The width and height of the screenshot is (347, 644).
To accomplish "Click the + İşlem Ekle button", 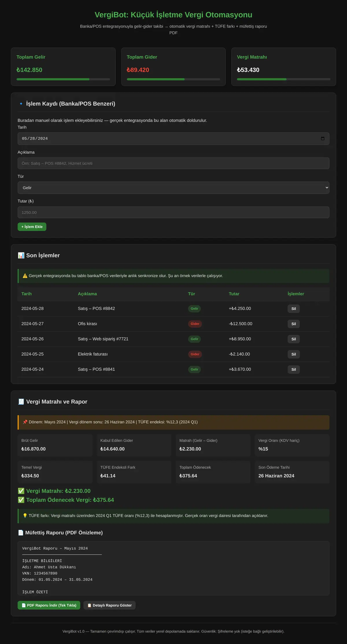I will (32, 227).
